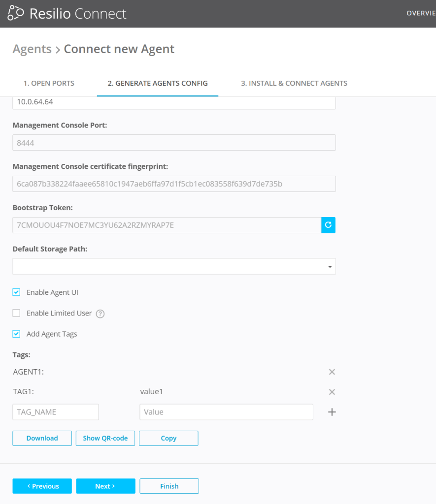
Task: Copy the agent config
Action: point(168,438)
